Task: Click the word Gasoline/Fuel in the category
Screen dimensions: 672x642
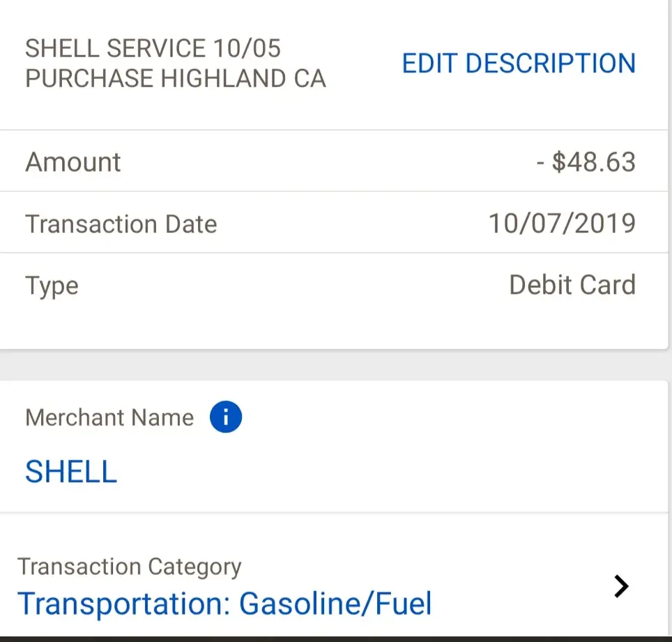Action: 335,604
